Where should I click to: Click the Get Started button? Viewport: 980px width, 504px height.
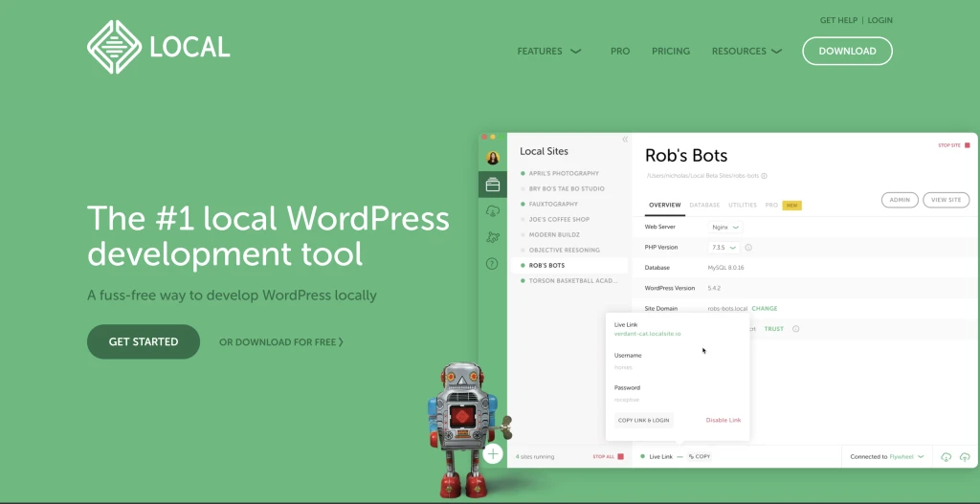pos(144,341)
